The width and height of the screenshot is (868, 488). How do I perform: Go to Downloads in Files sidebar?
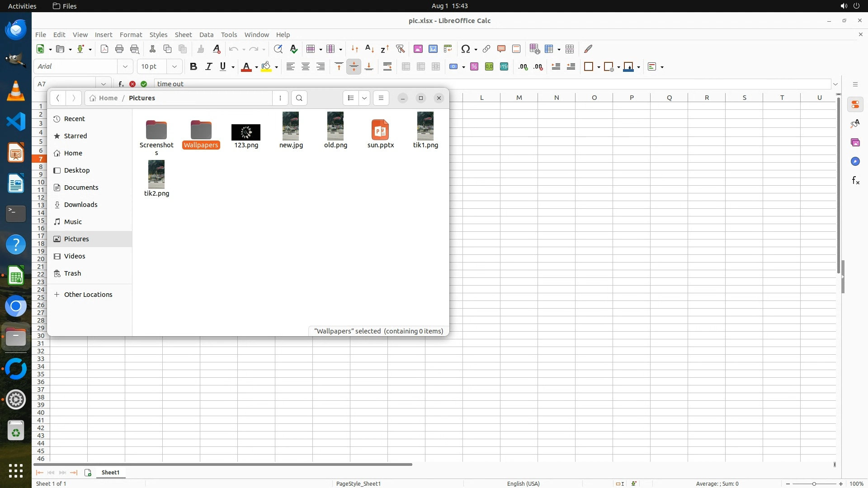[80, 205]
